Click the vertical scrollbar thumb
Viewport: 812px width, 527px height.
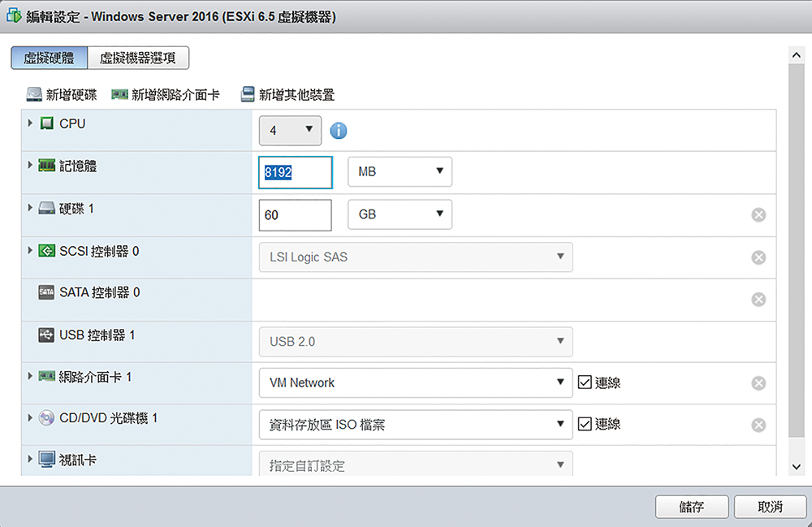pos(797,250)
